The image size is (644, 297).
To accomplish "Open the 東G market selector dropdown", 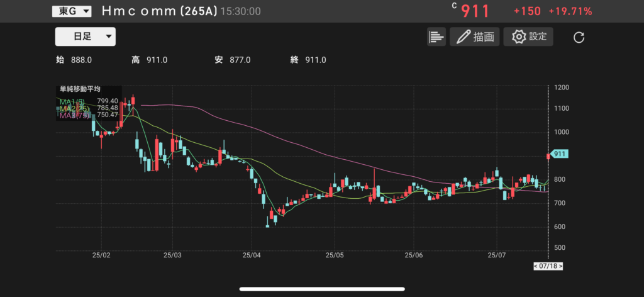I will pyautogui.click(x=72, y=11).
